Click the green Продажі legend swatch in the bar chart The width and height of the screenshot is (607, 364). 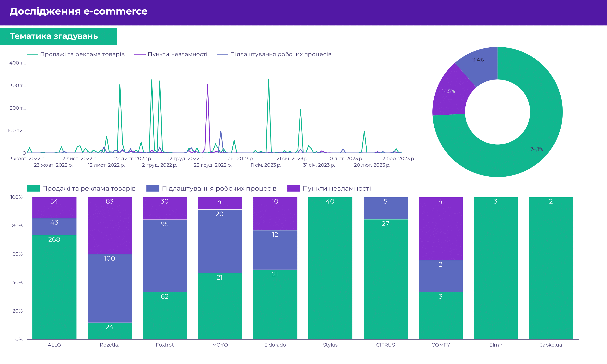pos(33,188)
